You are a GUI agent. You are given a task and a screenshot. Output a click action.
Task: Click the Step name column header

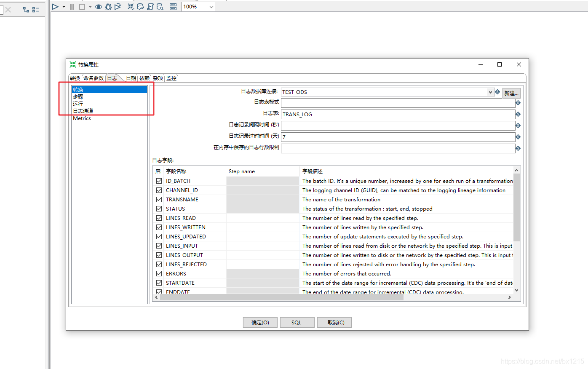pos(262,171)
